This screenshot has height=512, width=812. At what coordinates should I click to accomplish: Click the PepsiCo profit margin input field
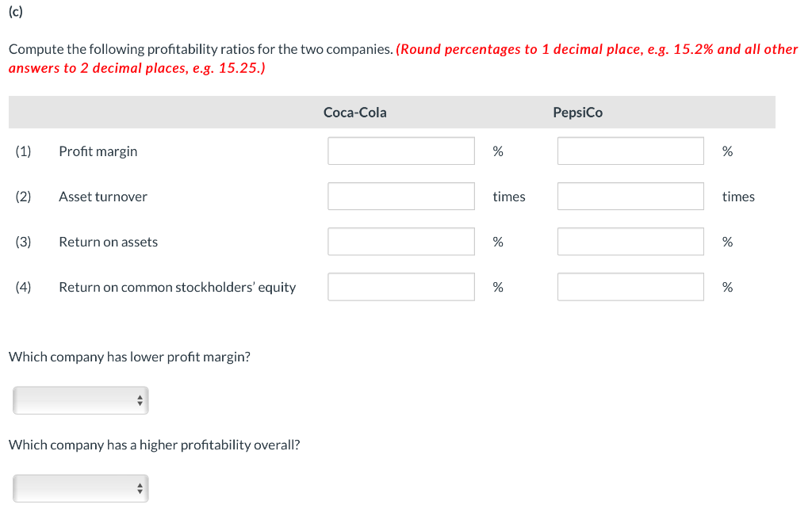click(x=630, y=151)
